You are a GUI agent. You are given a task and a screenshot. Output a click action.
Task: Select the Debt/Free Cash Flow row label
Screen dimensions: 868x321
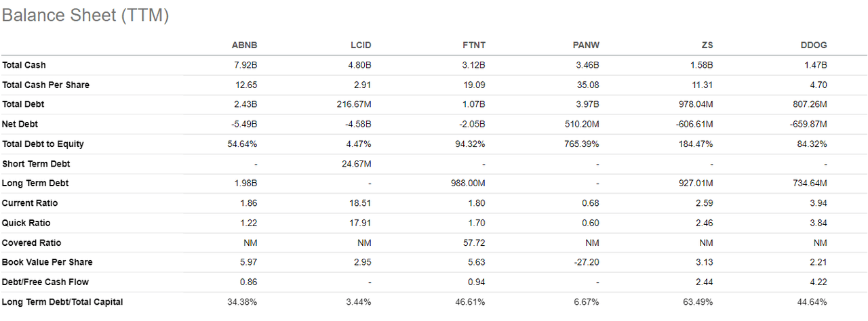(x=45, y=282)
